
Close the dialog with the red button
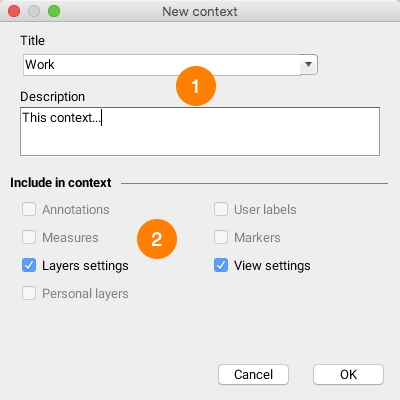14,11
